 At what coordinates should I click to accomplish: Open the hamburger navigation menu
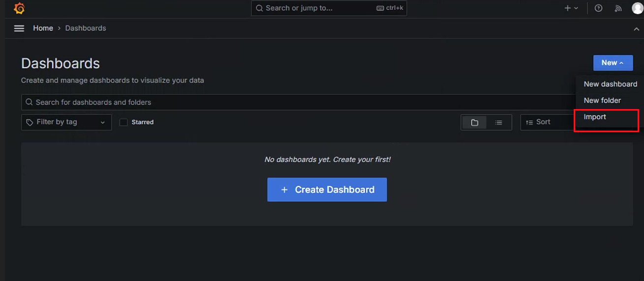coord(19,28)
